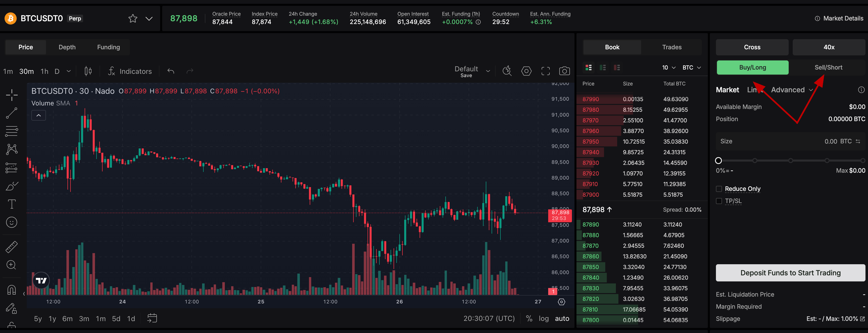
Task: Click the chart snapshot camera icon
Action: pyautogui.click(x=564, y=71)
